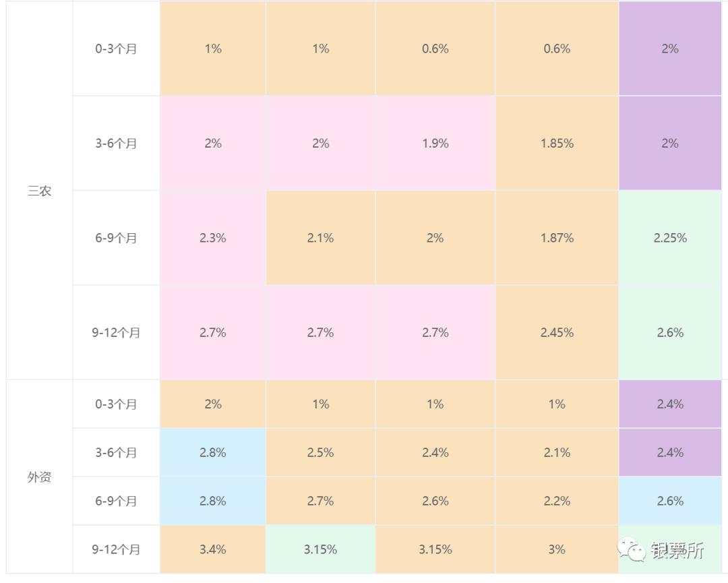Click the green 2.6% cell in 三农 section
728x583 pixels.
pyautogui.click(x=670, y=332)
